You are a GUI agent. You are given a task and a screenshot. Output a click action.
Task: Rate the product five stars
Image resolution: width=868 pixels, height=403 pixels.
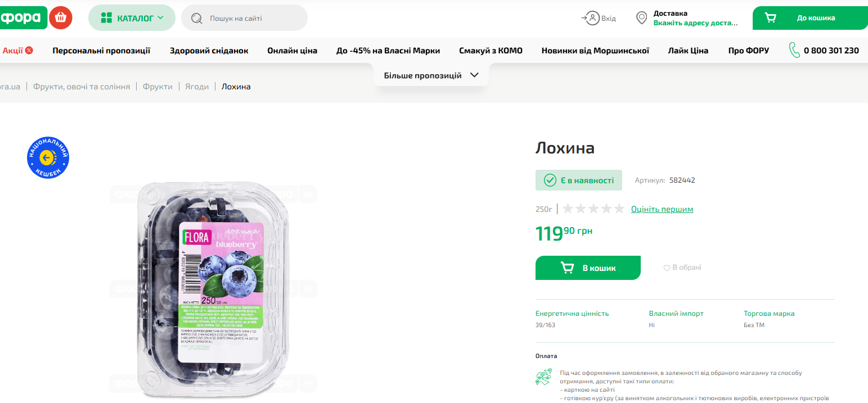point(619,209)
